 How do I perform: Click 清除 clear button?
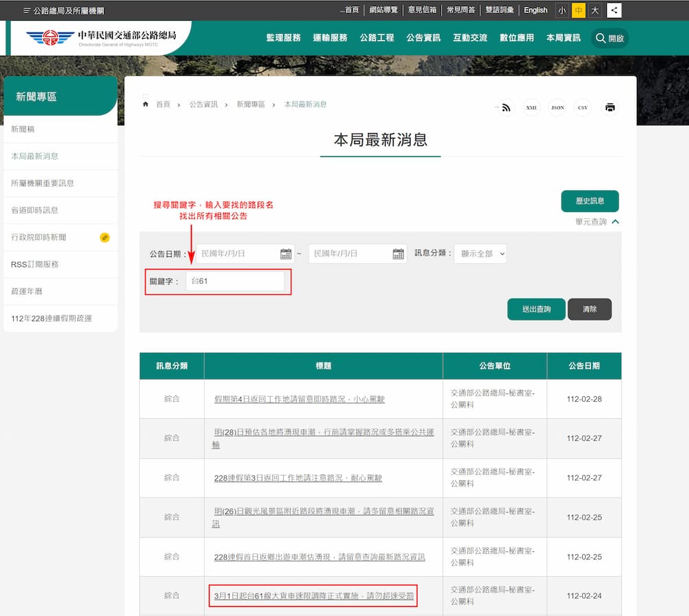tap(590, 309)
